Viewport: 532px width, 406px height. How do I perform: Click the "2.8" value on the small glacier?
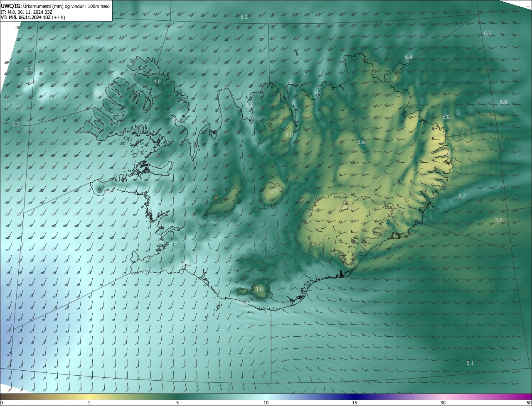(x=274, y=191)
